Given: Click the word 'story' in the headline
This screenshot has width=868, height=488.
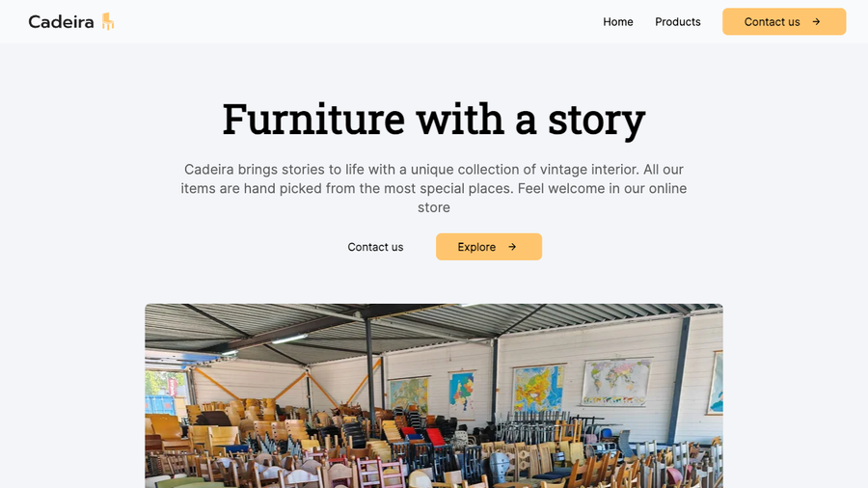Looking at the screenshot, I should click(596, 119).
